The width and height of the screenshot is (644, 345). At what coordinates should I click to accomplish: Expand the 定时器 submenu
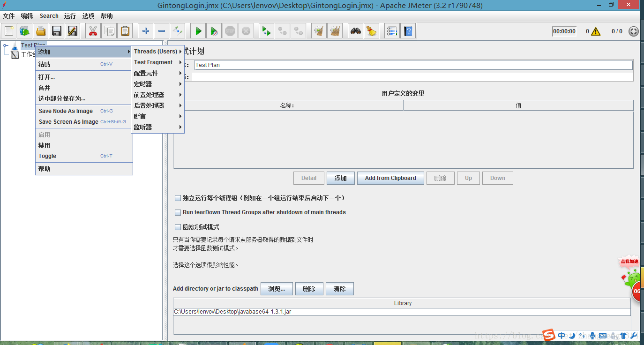(x=157, y=84)
